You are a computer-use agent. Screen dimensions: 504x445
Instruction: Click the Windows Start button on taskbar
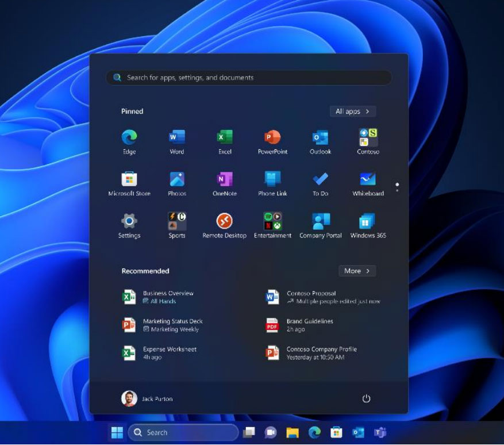click(117, 432)
